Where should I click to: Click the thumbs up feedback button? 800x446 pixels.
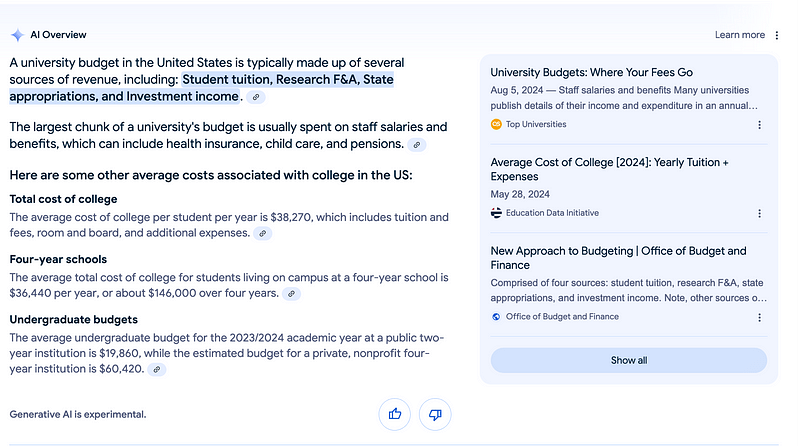395,414
